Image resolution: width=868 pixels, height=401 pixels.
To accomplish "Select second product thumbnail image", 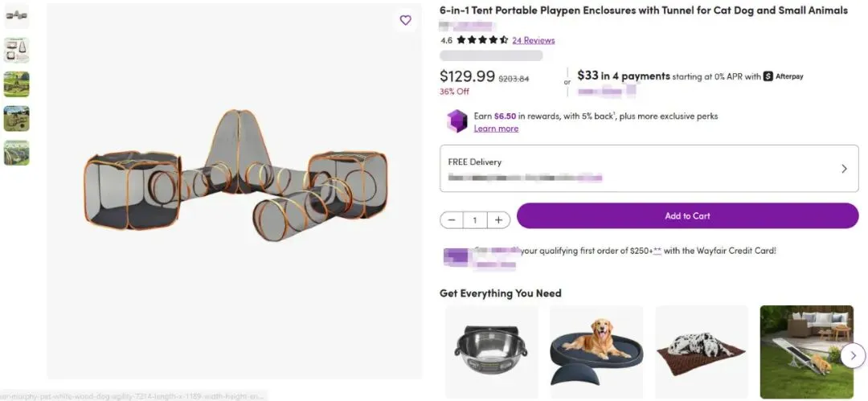I will [16, 50].
